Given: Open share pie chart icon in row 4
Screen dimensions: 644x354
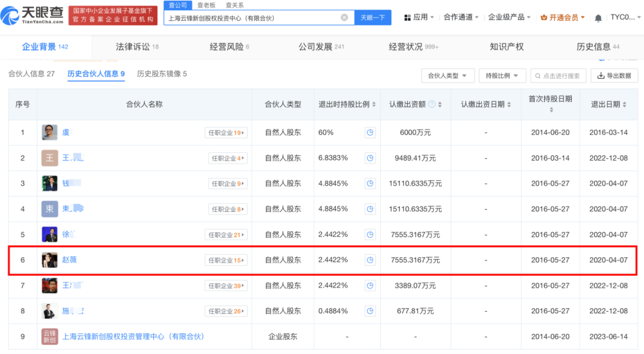Looking at the screenshot, I should [x=370, y=209].
